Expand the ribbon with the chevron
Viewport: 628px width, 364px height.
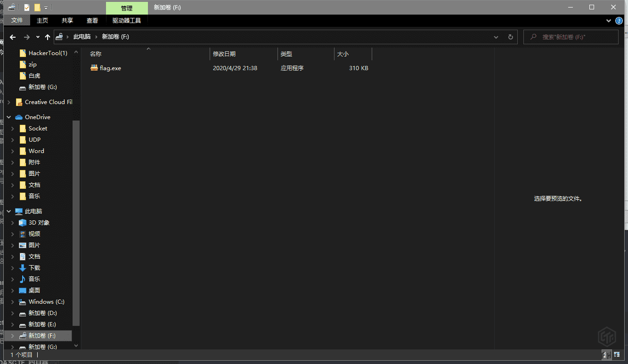click(x=609, y=21)
